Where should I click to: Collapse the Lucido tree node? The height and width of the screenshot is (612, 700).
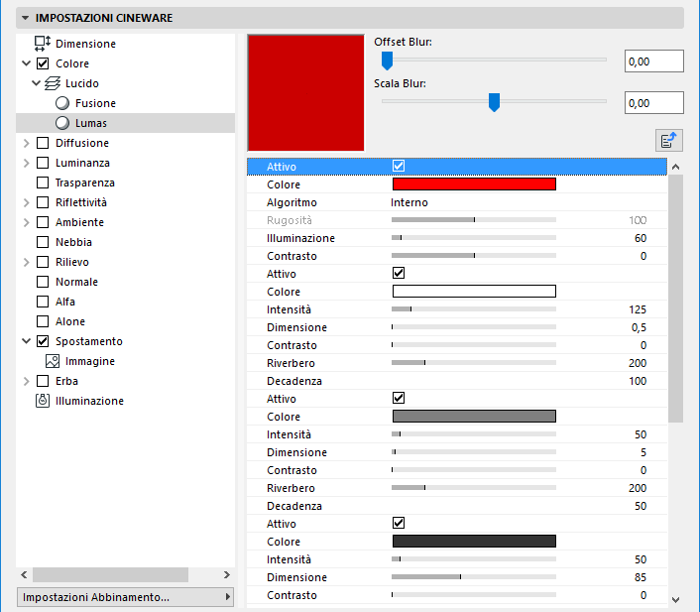click(36, 83)
